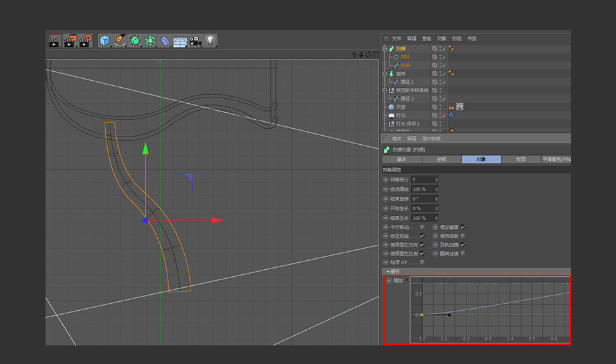Viewport: 616px width, 364px height.
Task: Click the Camera object icon
Action: (x=195, y=41)
